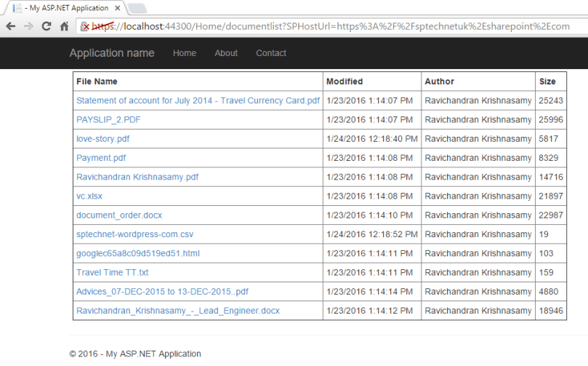Go to browser home icon
Viewport: 588px width, 366px height.
point(65,26)
